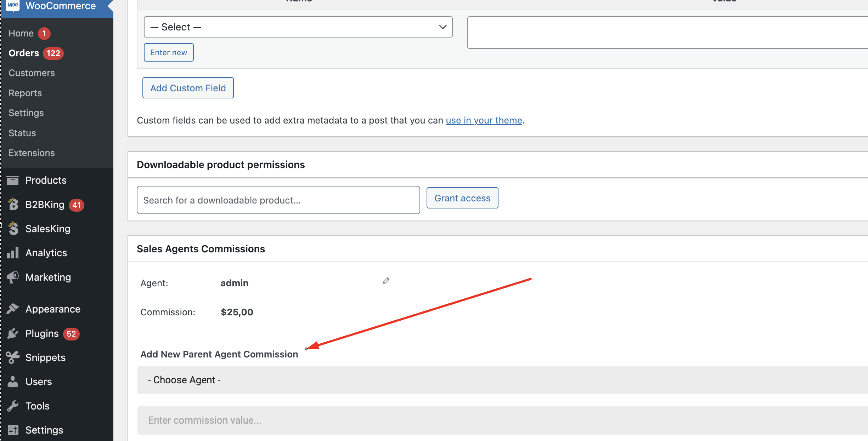Click the Tools wrench icon
Viewport: 868px width, 441px height.
point(13,406)
